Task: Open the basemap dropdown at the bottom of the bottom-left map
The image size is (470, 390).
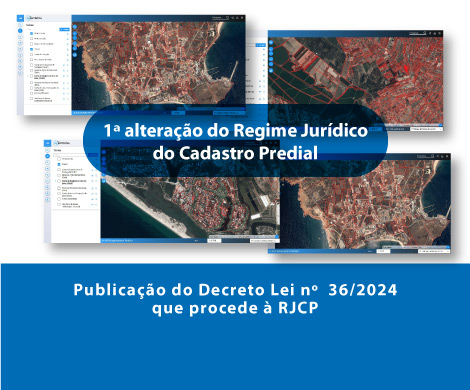Action: tap(264, 240)
